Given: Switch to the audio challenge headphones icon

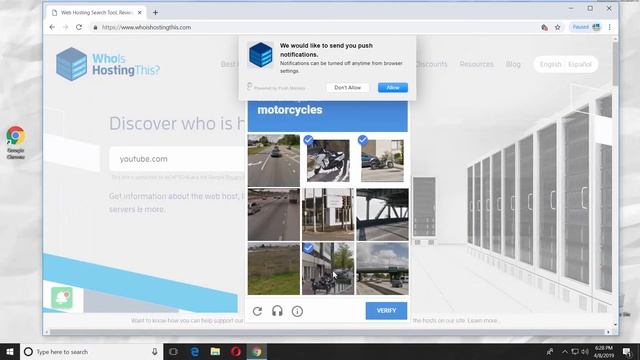Looking at the screenshot, I should tap(277, 311).
